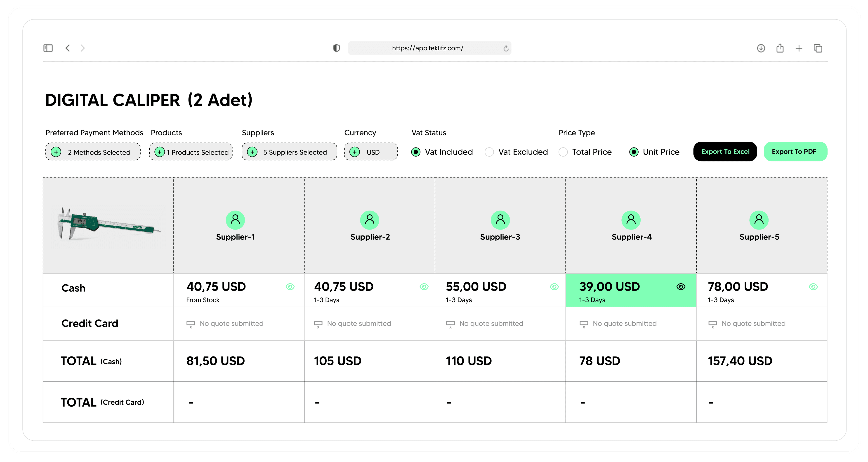Open the 5 Suppliers Selected filter
868x462 pixels.
coord(289,152)
